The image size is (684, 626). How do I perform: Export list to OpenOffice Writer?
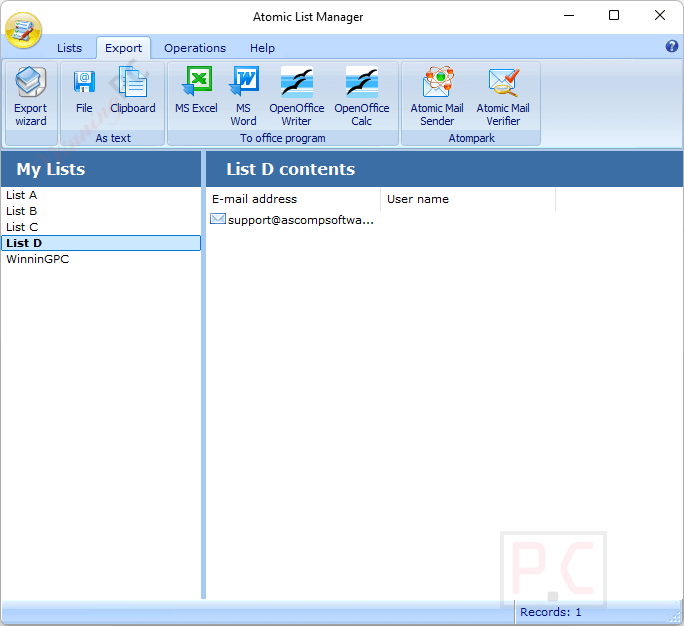[x=297, y=97]
